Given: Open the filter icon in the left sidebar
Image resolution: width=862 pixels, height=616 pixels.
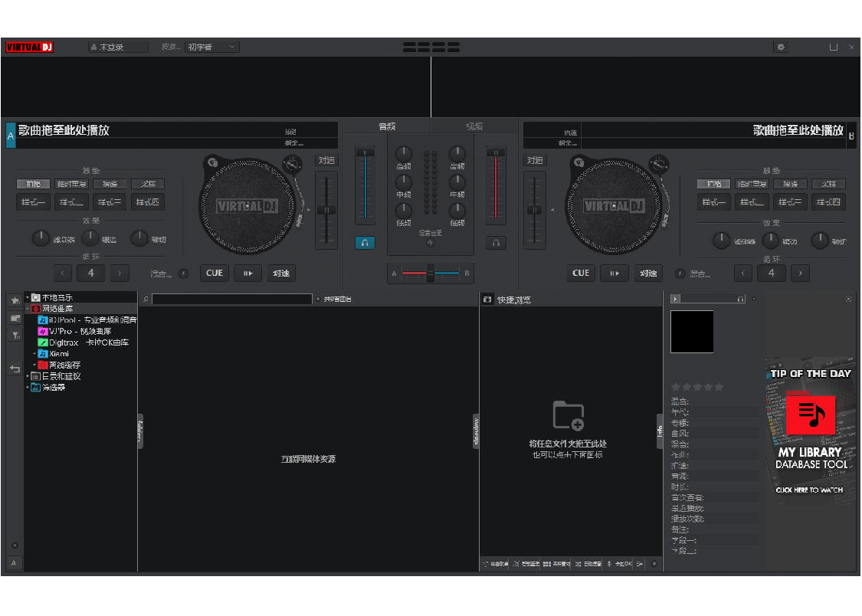Looking at the screenshot, I should coord(15,335).
